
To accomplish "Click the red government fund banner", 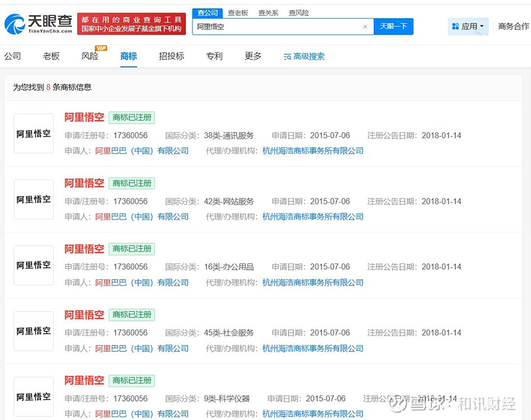I will tap(131, 24).
